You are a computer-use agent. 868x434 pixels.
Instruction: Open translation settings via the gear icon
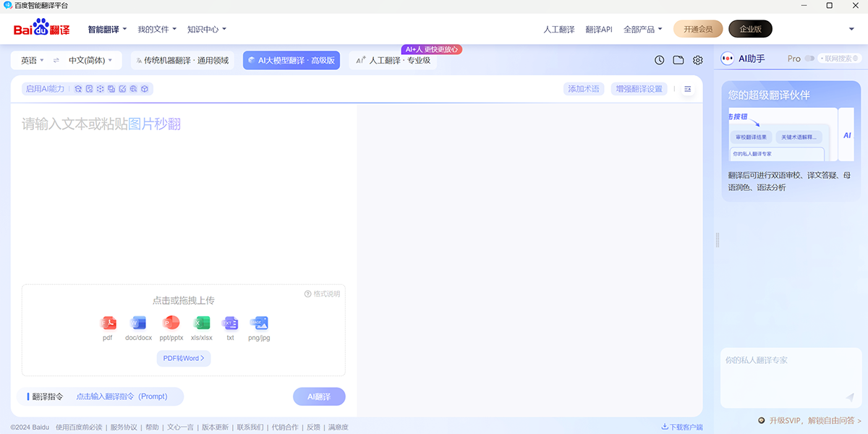697,60
